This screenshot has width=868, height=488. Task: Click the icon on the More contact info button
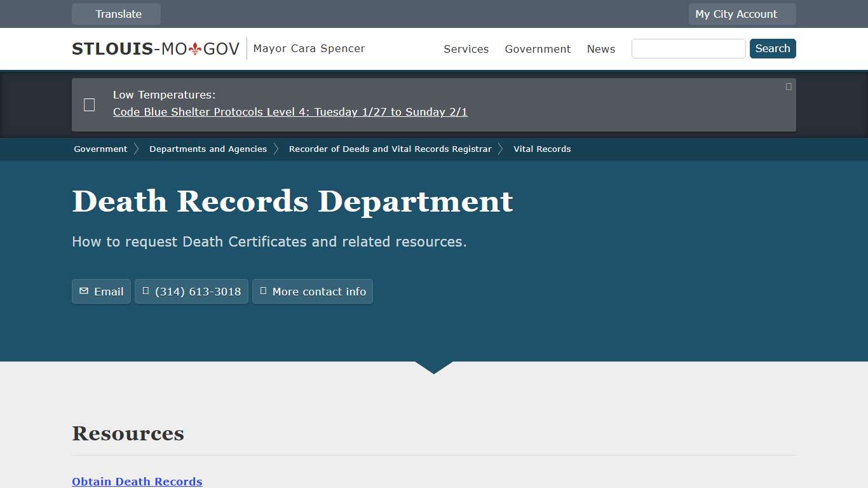(264, 291)
